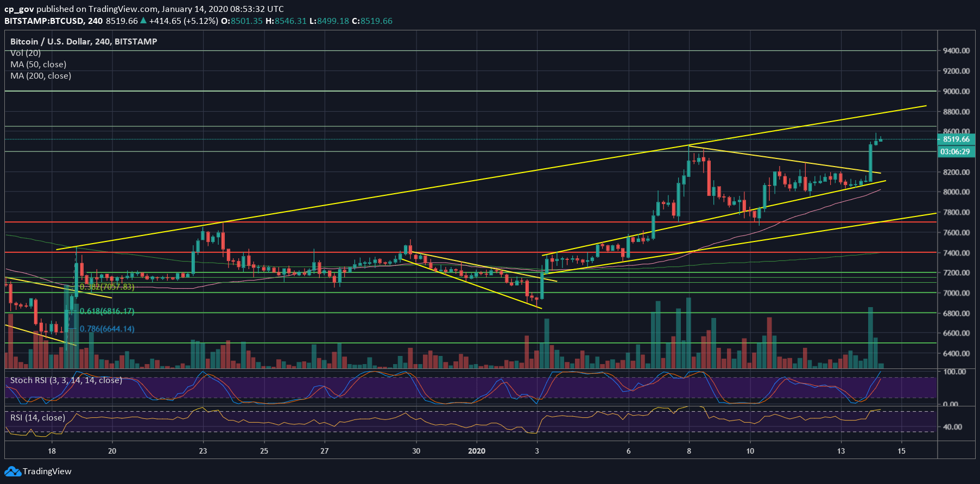
Task: Click the 7400.00 price axis label
Action: [x=956, y=252]
